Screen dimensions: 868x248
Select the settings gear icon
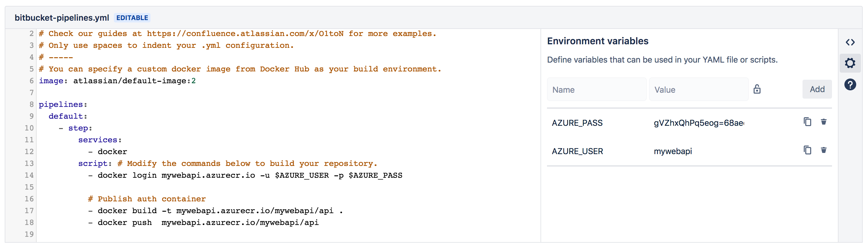coord(850,63)
